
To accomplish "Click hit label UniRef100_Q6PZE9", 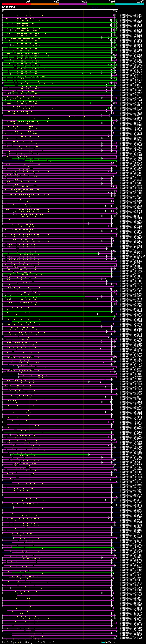I will pos(131,93).
